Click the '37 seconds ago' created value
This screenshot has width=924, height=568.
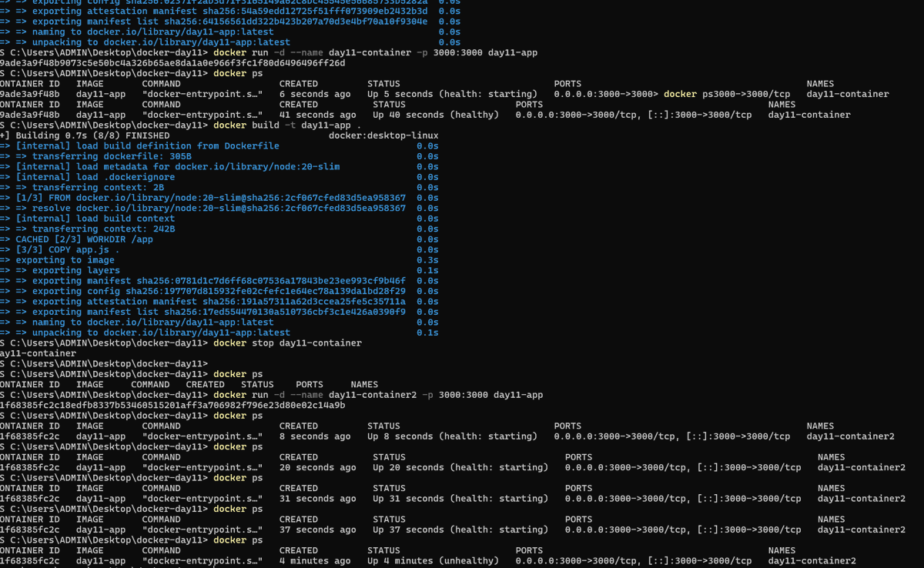pos(318,530)
